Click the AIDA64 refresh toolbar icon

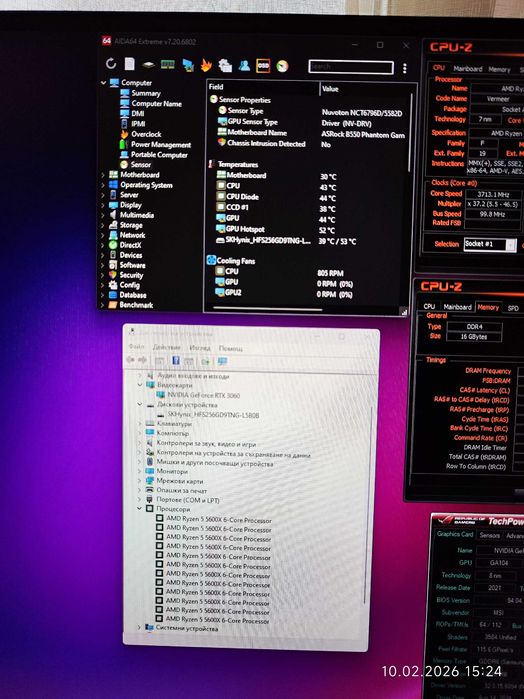click(111, 64)
